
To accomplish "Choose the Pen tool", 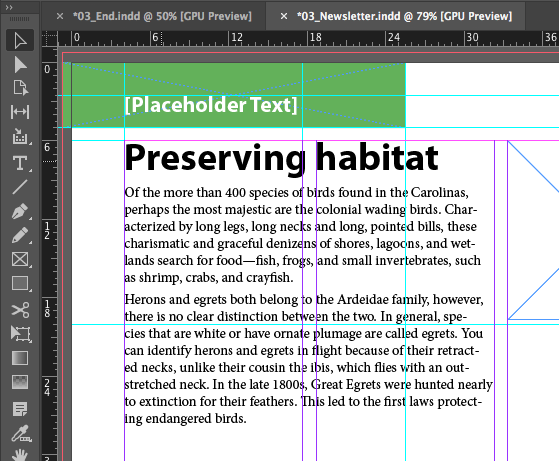I will pos(20,211).
